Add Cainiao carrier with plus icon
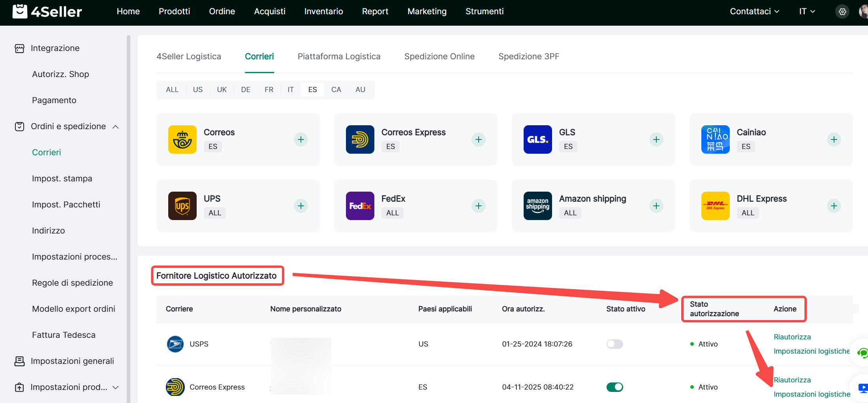This screenshot has width=868, height=403. point(834,139)
